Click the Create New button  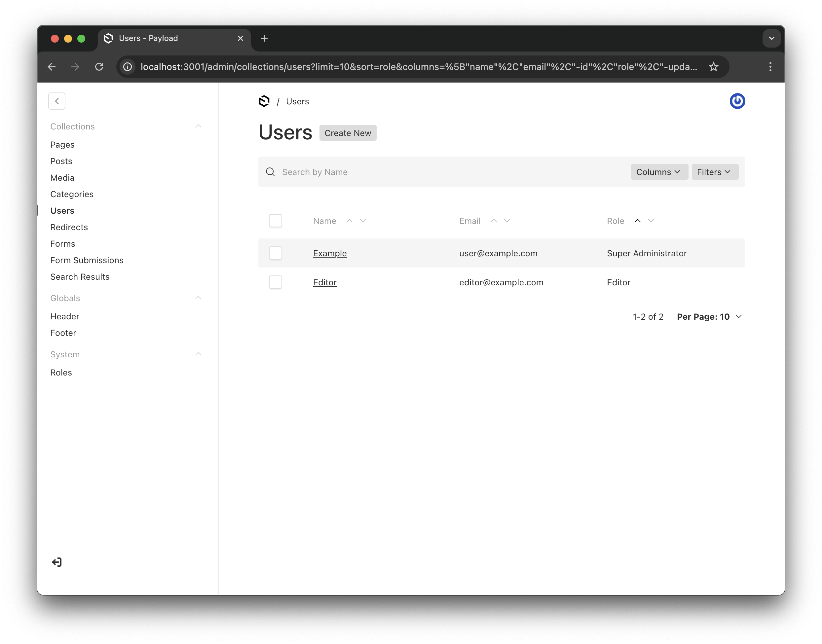(x=348, y=133)
